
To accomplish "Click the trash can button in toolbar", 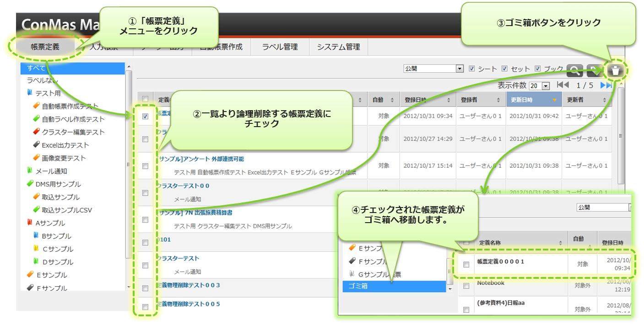I will [616, 70].
